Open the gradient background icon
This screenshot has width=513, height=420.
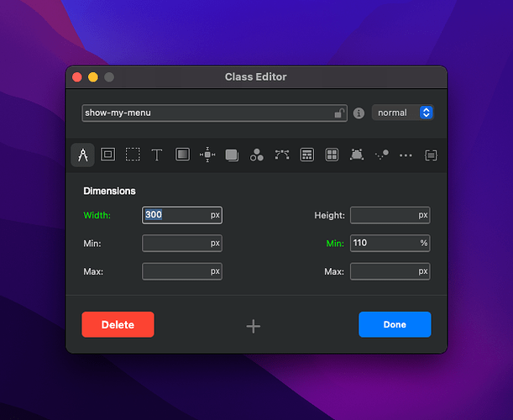[182, 155]
